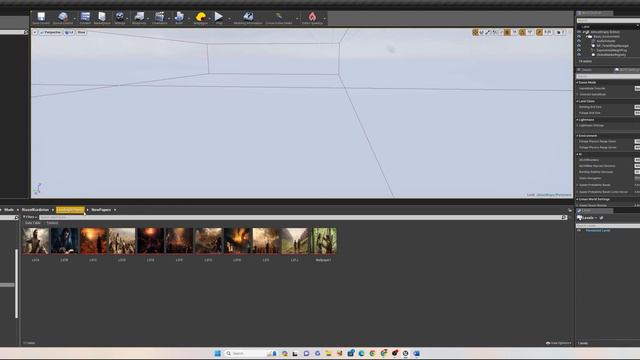
Task: Click the red flame toolbar icon
Action: click(312, 17)
